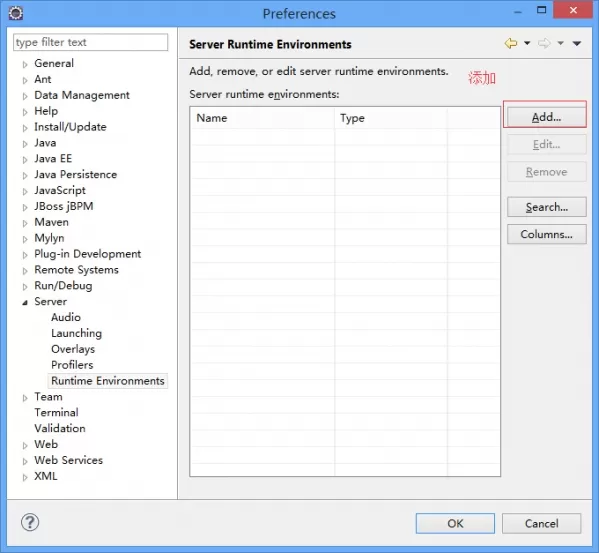Cancel the Preferences dialog
This screenshot has height=553, width=599.
(541, 523)
